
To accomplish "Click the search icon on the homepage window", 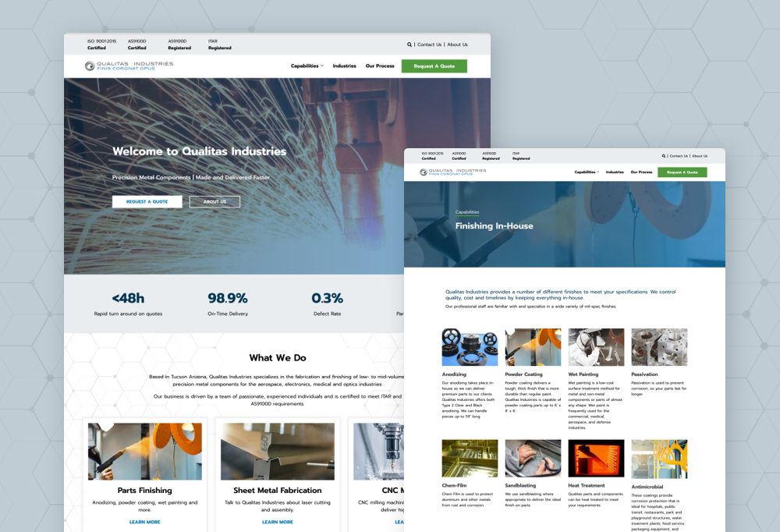I will (409, 44).
